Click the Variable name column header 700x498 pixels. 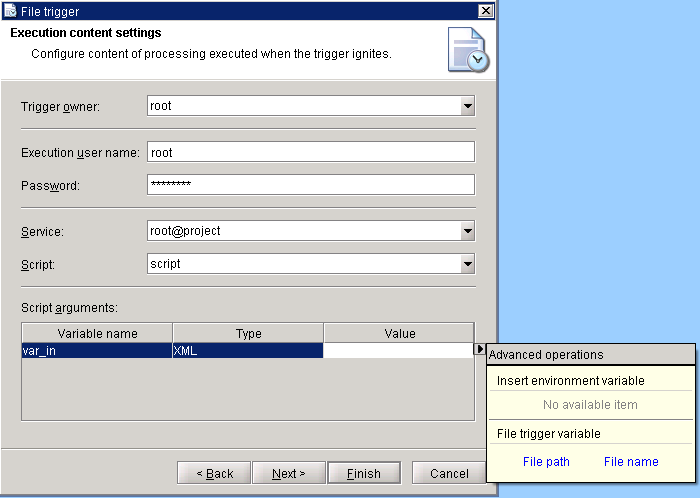97,333
